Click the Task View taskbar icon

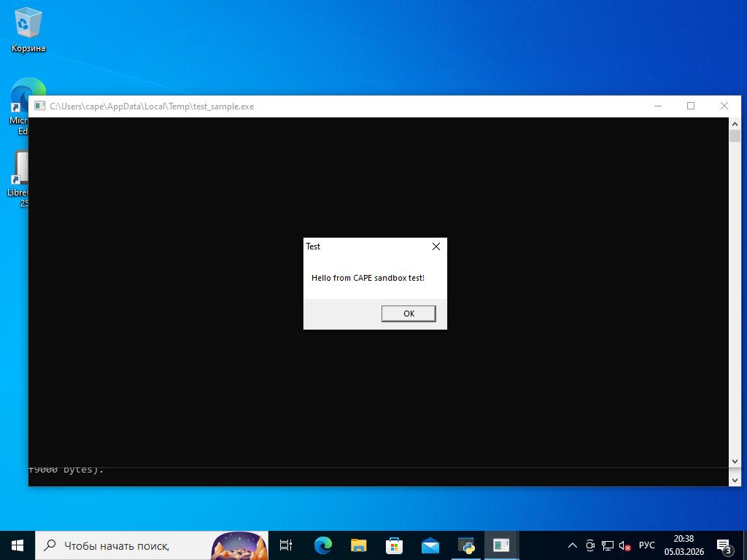286,545
